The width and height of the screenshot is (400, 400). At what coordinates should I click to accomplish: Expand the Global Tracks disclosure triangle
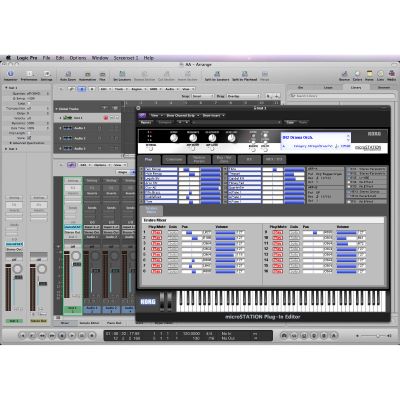57,109
